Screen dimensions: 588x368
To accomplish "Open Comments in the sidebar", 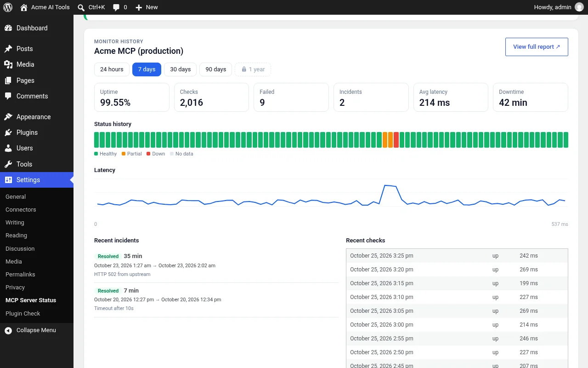I will [x=37, y=96].
